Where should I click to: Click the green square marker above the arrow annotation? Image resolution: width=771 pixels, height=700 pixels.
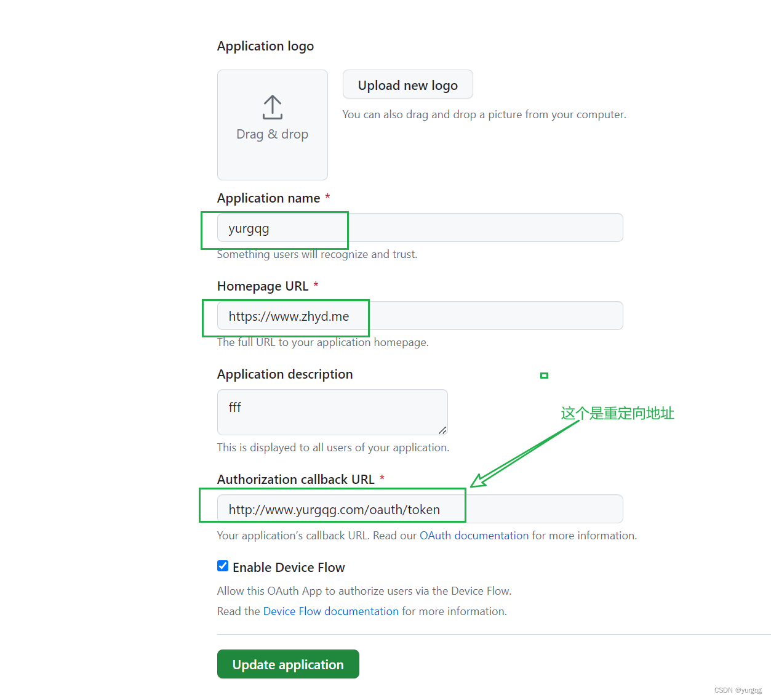click(x=544, y=375)
